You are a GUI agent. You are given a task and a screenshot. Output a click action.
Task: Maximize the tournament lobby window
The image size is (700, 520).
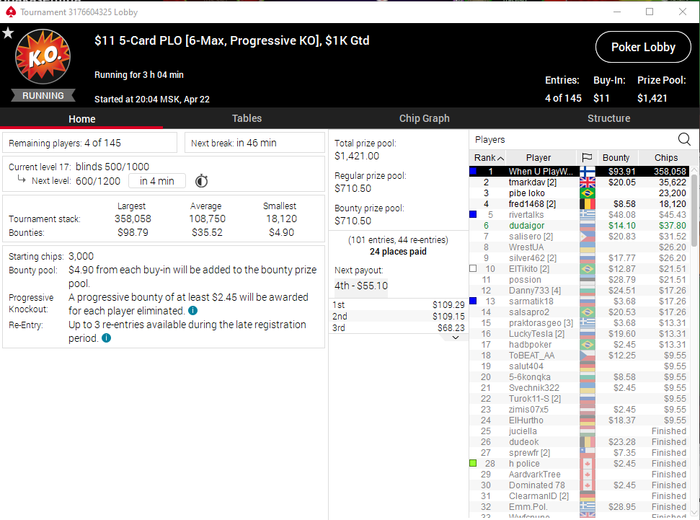[650, 12]
